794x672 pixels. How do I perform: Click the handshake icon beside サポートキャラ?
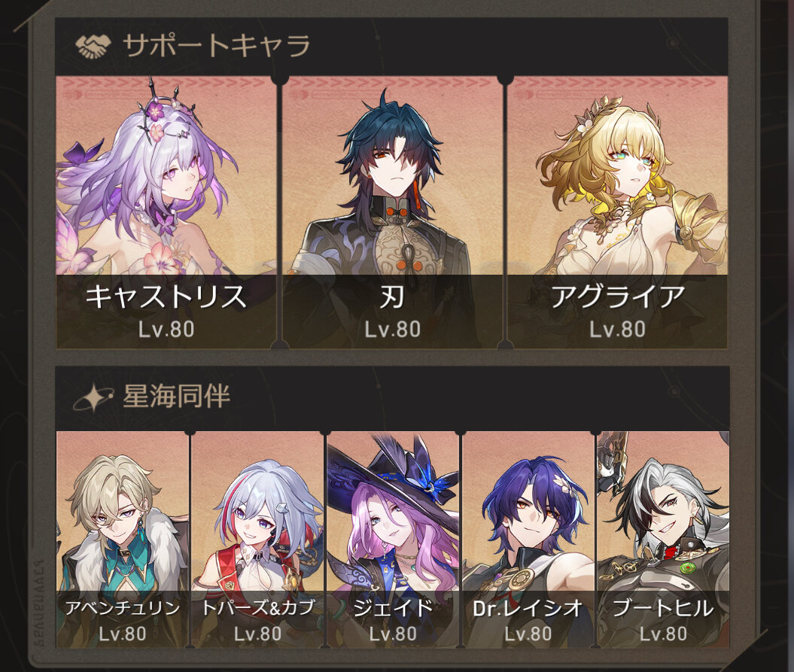click(x=93, y=47)
